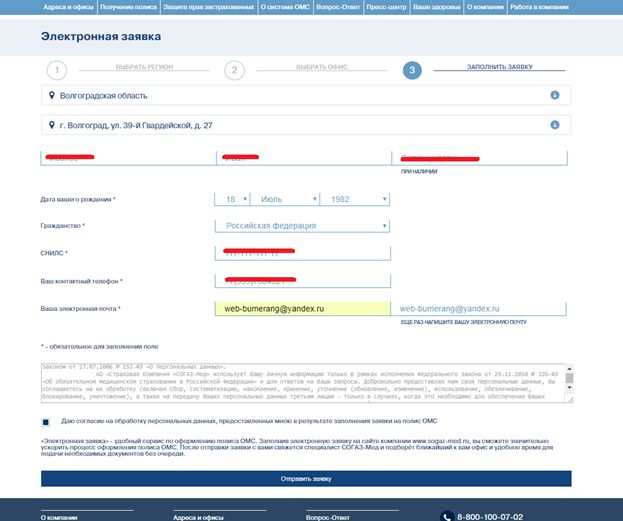Screen dimensions: 623x521
Task: Click the step 1 circle icon
Action: pos(57,70)
